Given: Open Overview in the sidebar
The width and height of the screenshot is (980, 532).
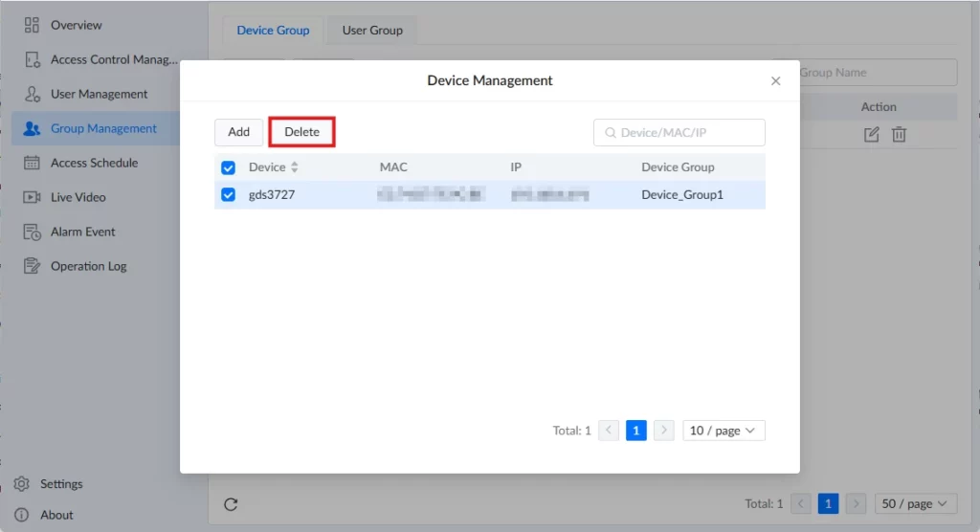Looking at the screenshot, I should (x=77, y=25).
